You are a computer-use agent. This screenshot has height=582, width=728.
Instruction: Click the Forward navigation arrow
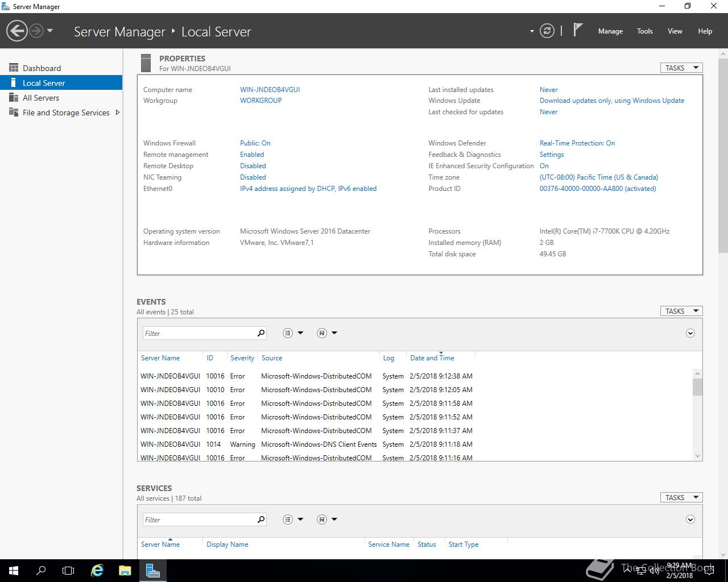point(36,31)
